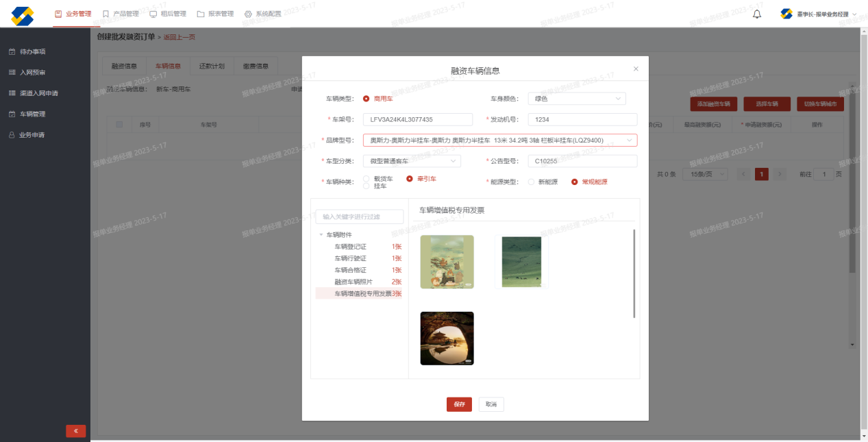Open 业务申请 in the sidebar

coord(32,135)
